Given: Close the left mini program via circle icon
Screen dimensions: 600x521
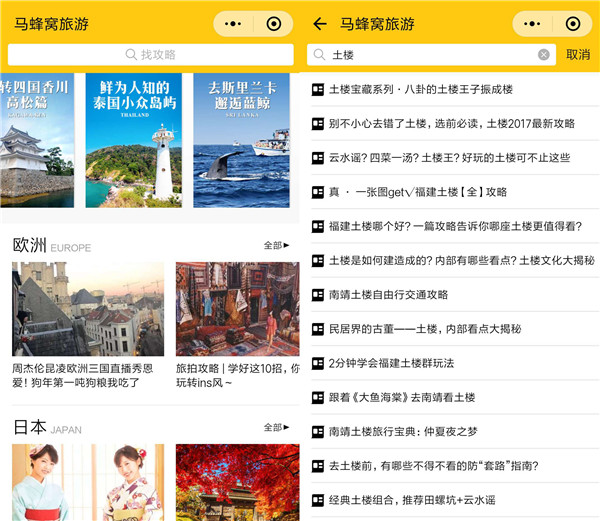Looking at the screenshot, I should click(273, 24).
